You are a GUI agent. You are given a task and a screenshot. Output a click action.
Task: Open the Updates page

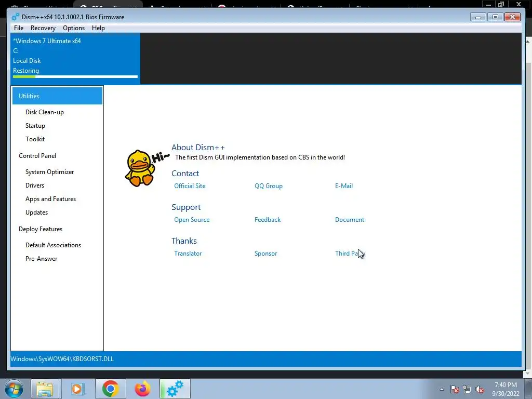click(x=36, y=212)
